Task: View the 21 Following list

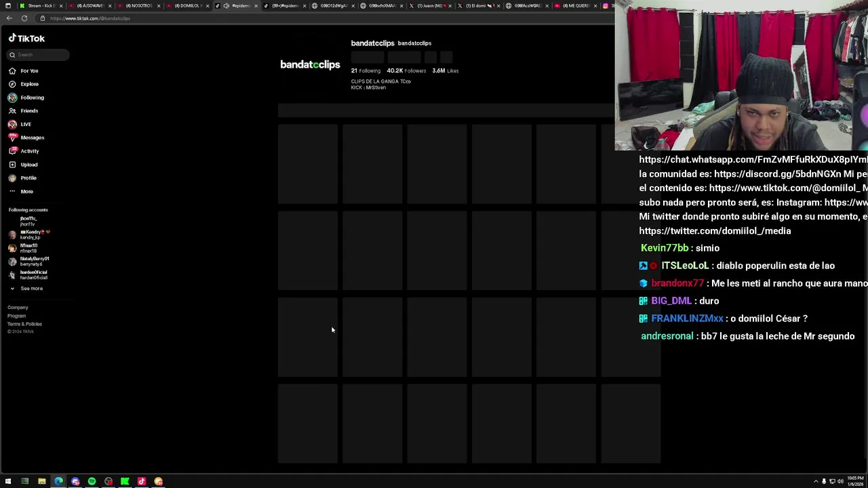Action: [x=366, y=70]
